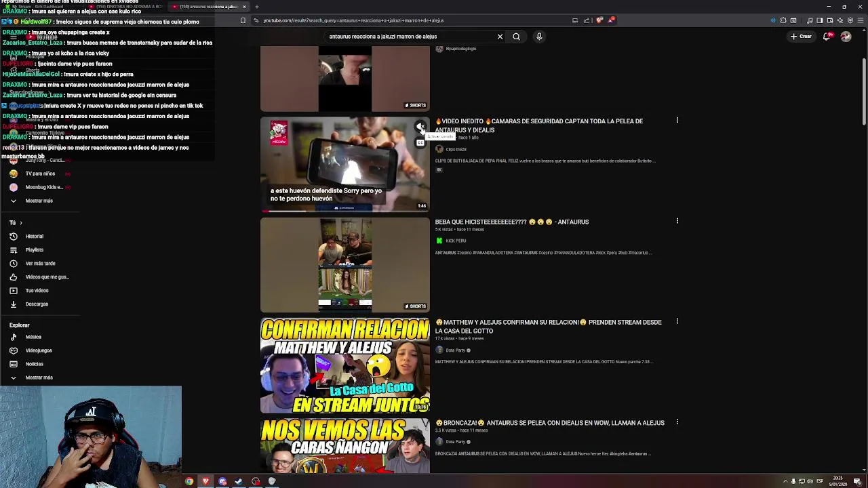Close the antaurus reacciona tab

click(x=244, y=7)
